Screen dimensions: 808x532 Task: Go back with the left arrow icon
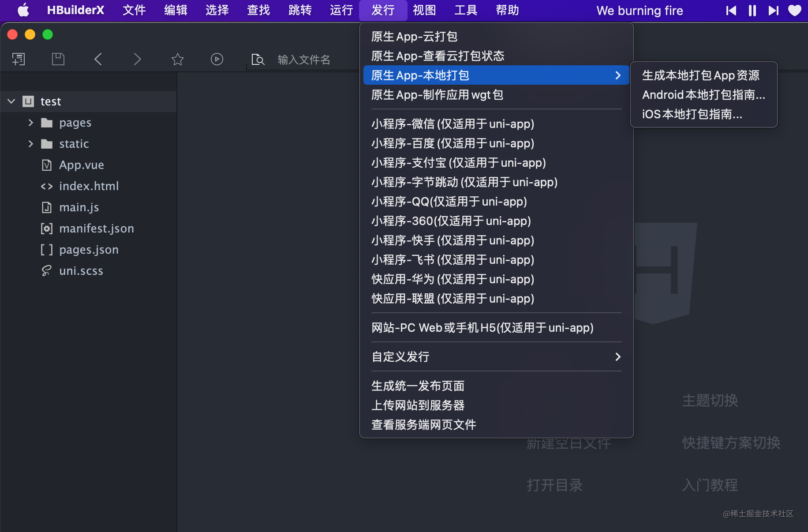pos(98,59)
